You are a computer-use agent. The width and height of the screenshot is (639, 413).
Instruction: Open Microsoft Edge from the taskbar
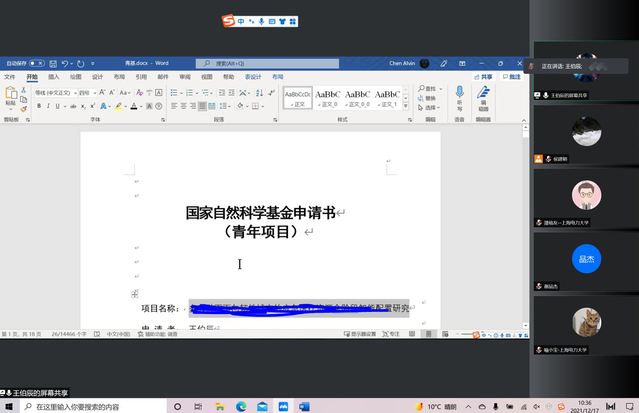tap(241, 407)
